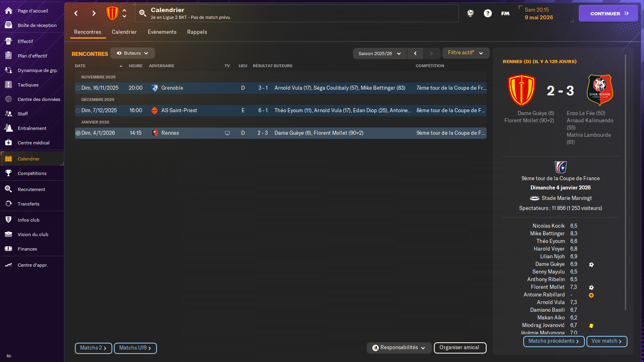Toggle the check mark on the Rennes match row
Image resolution: width=644 pixels, height=362 pixels.
[78, 133]
